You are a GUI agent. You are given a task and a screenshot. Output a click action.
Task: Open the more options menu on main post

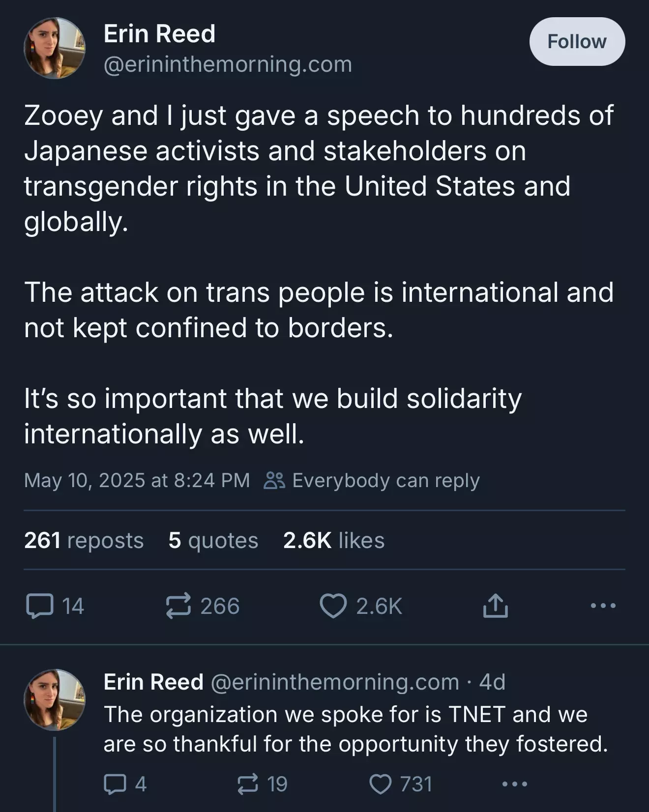603,606
